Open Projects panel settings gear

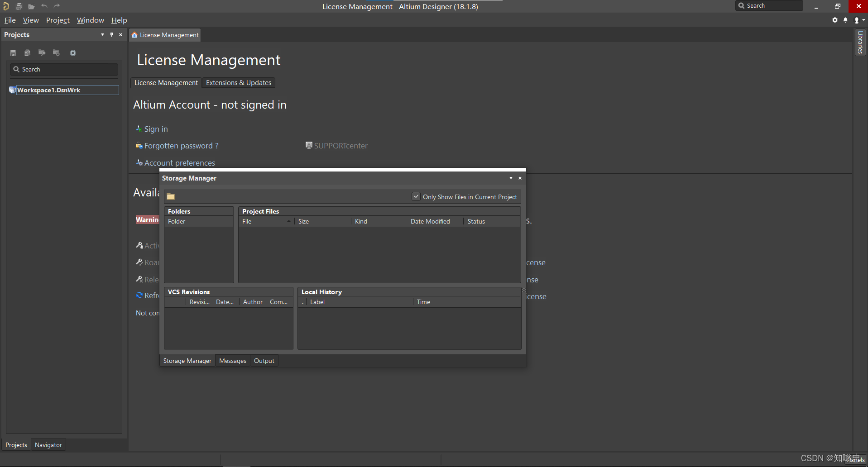click(73, 53)
